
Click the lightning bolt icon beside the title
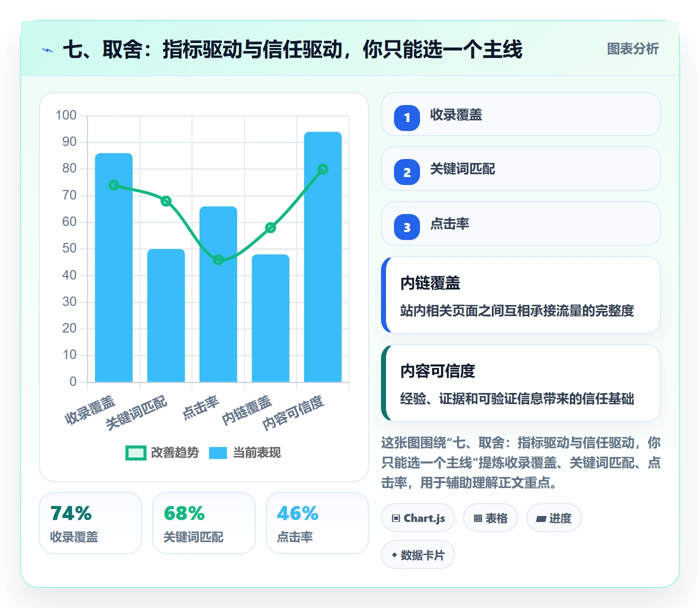pyautogui.click(x=47, y=50)
